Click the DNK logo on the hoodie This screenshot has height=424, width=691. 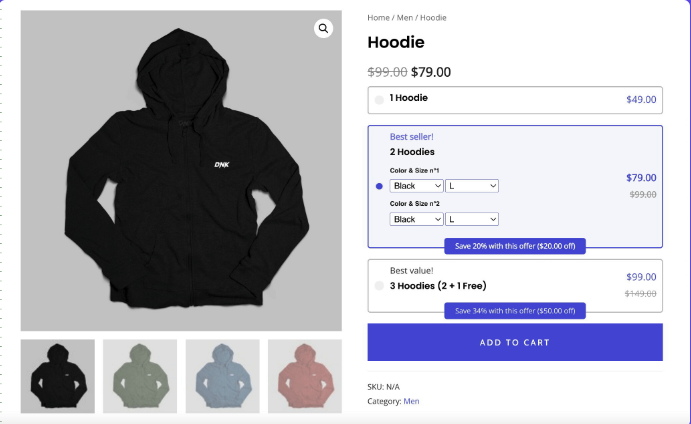pos(222,165)
